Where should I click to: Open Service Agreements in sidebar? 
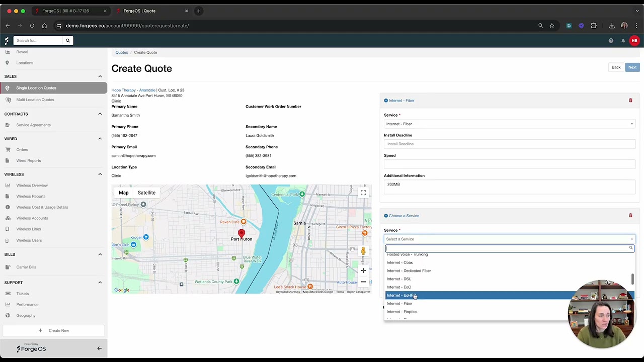pos(33,125)
